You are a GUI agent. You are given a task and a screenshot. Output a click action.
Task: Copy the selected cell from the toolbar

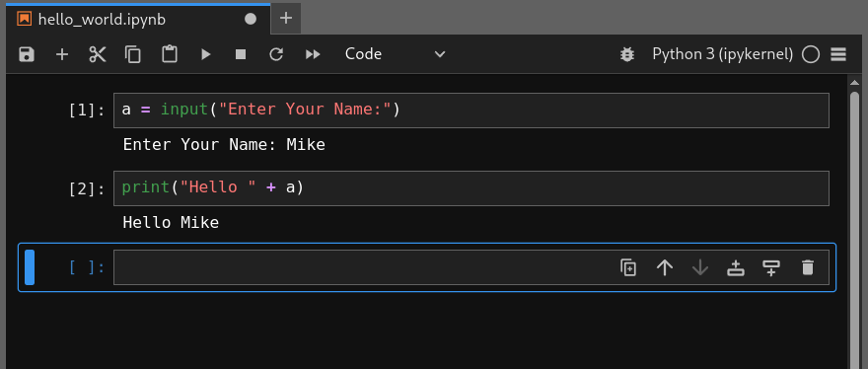point(133,54)
